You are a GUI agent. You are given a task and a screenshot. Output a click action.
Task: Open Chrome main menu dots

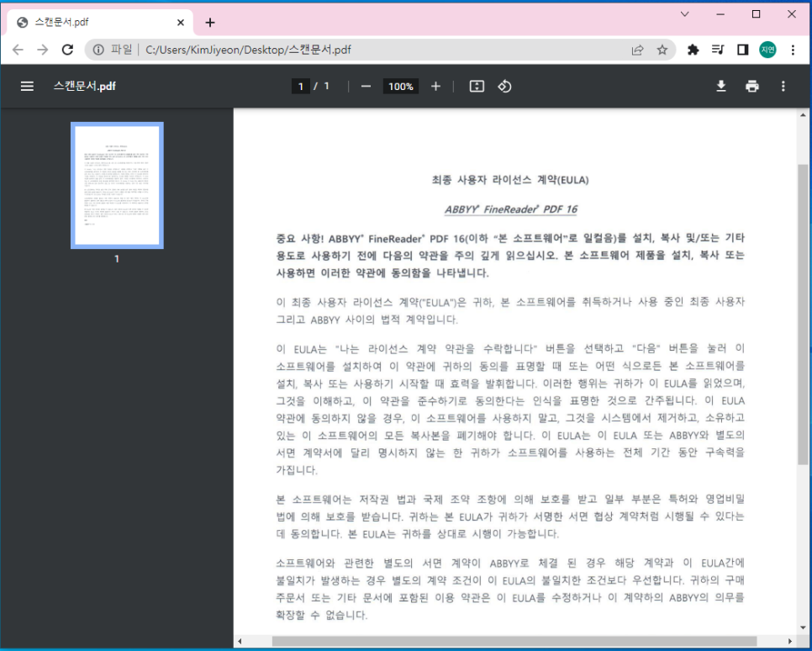pyautogui.click(x=793, y=50)
